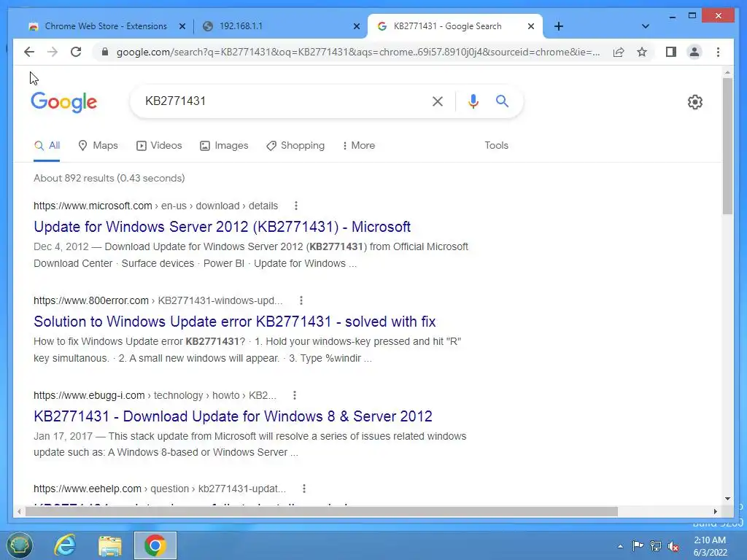This screenshot has width=747, height=560.
Task: Switch to Maps results
Action: click(98, 146)
